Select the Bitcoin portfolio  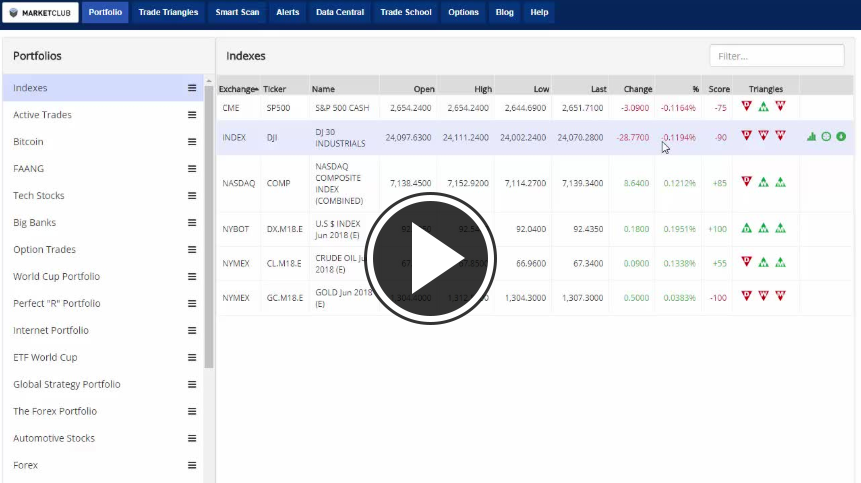coord(28,142)
